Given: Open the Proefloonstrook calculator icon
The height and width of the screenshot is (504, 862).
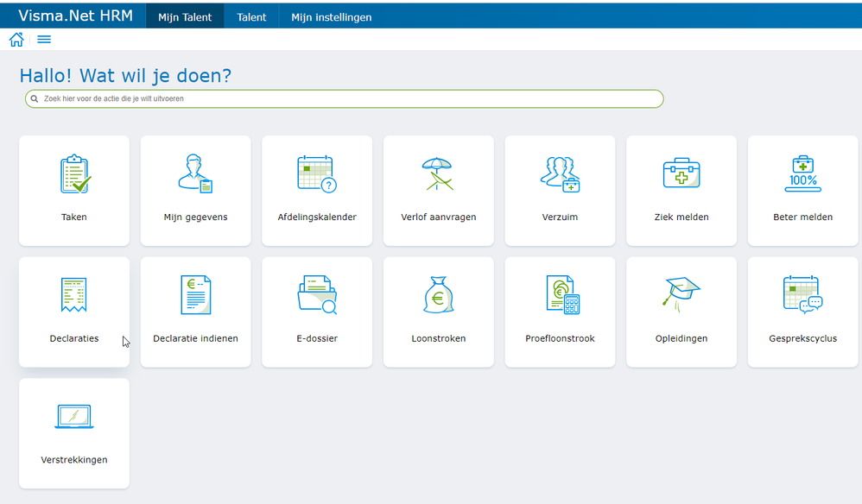Looking at the screenshot, I should coord(563,295).
